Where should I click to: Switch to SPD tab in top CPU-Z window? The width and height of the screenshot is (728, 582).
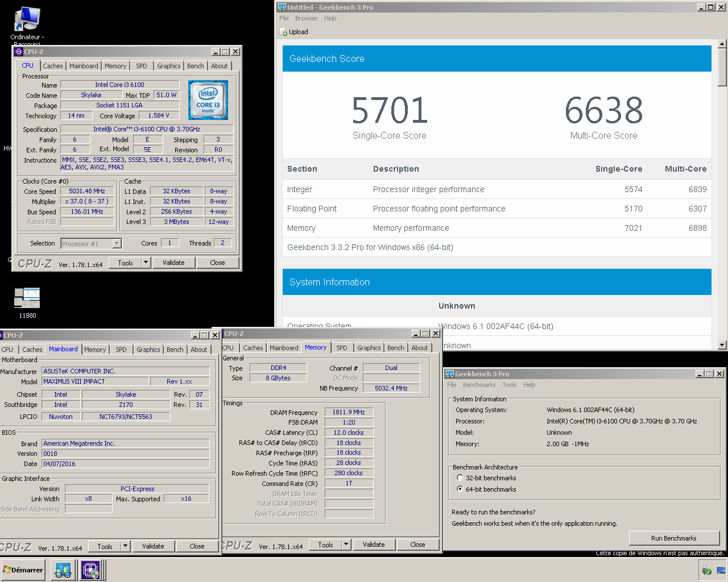click(x=142, y=66)
